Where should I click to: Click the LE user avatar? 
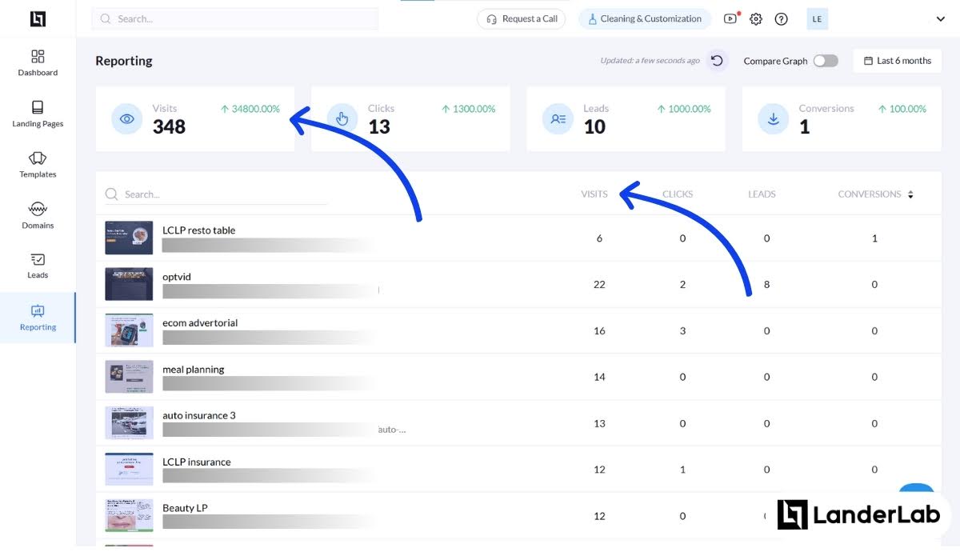coord(817,19)
